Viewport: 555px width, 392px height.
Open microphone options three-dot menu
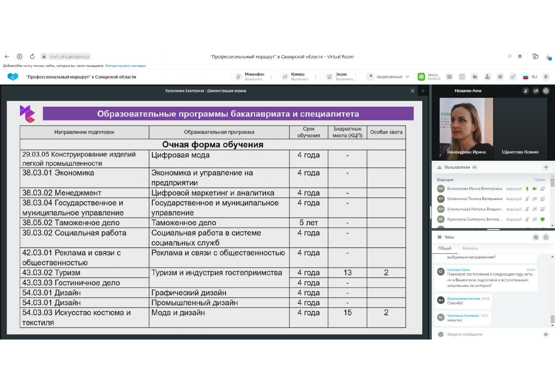[x=271, y=77]
